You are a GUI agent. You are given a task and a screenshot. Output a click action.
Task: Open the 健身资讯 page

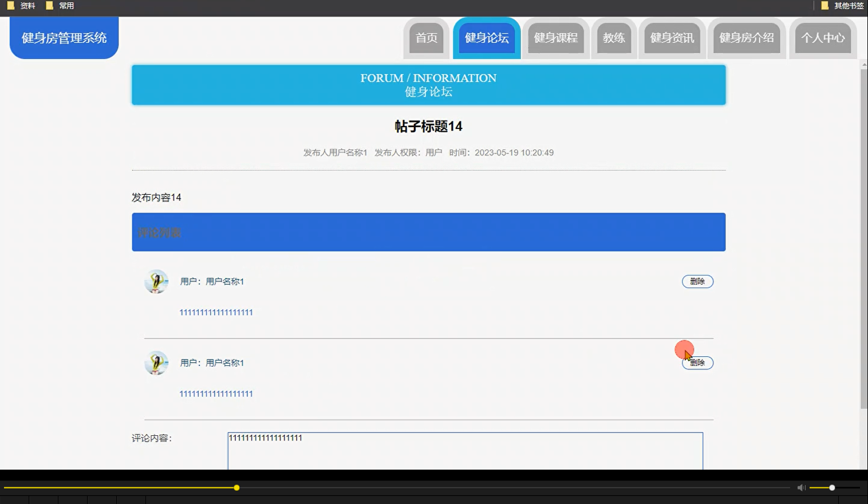coord(672,38)
